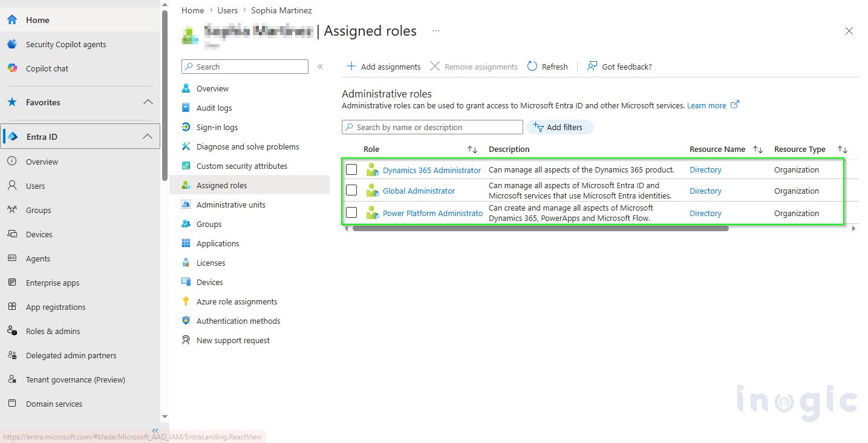Open the Learn more link
This screenshot has height=443, width=868.
pos(713,105)
